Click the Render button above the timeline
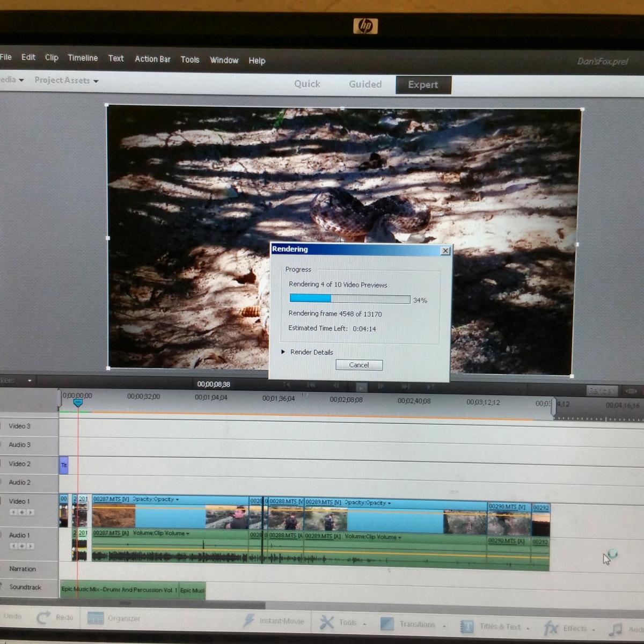Viewport: 644px width, 644px height. (602, 391)
